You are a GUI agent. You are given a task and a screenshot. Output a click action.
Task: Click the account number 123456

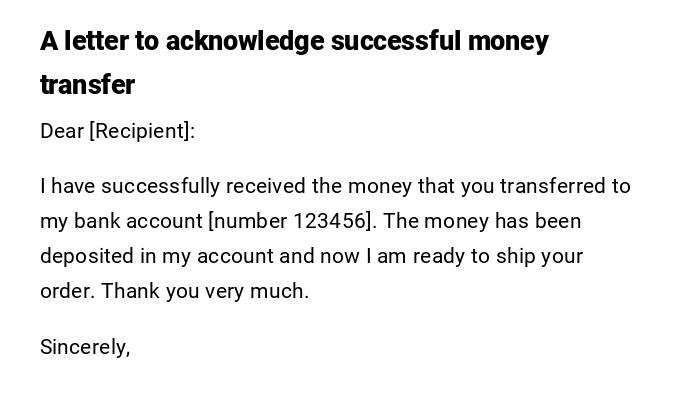pyautogui.click(x=329, y=221)
